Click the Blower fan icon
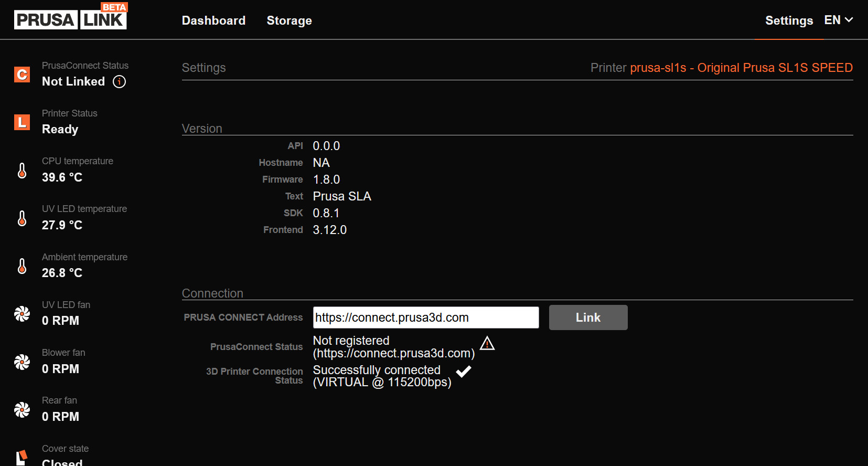The height and width of the screenshot is (466, 868). click(22, 362)
